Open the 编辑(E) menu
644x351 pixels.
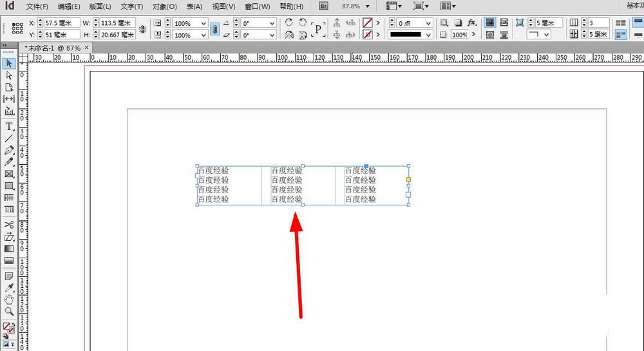click(x=69, y=6)
